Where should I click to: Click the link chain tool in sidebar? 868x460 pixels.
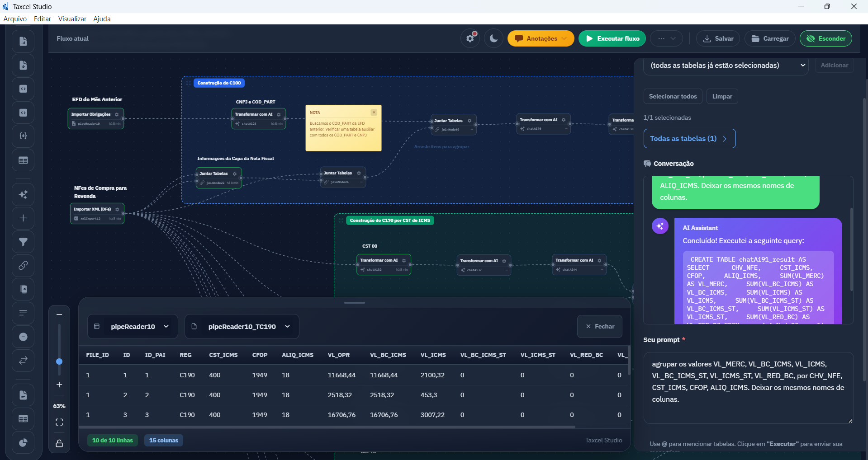(x=23, y=266)
